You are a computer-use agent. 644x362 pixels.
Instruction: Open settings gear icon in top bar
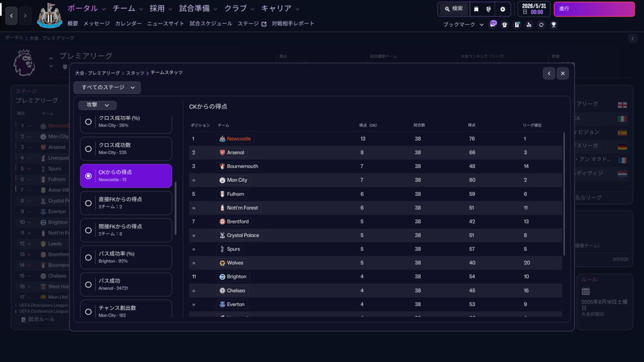503,9
